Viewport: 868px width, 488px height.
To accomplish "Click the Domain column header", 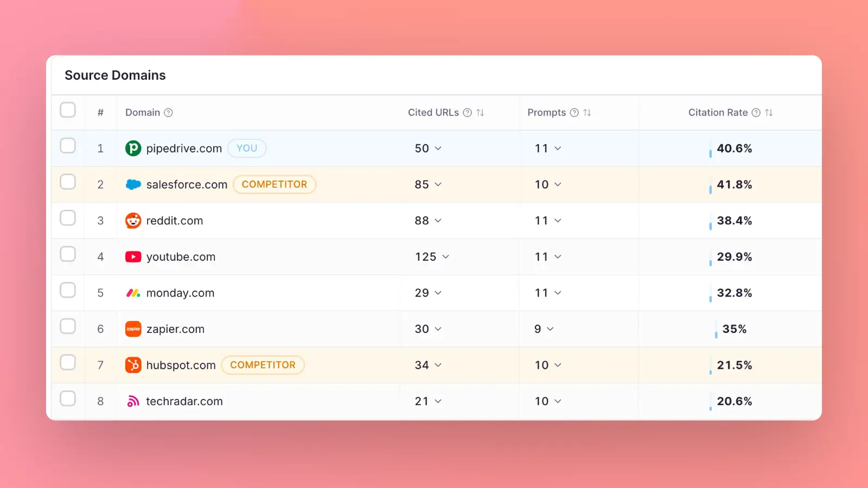I will [x=143, y=113].
